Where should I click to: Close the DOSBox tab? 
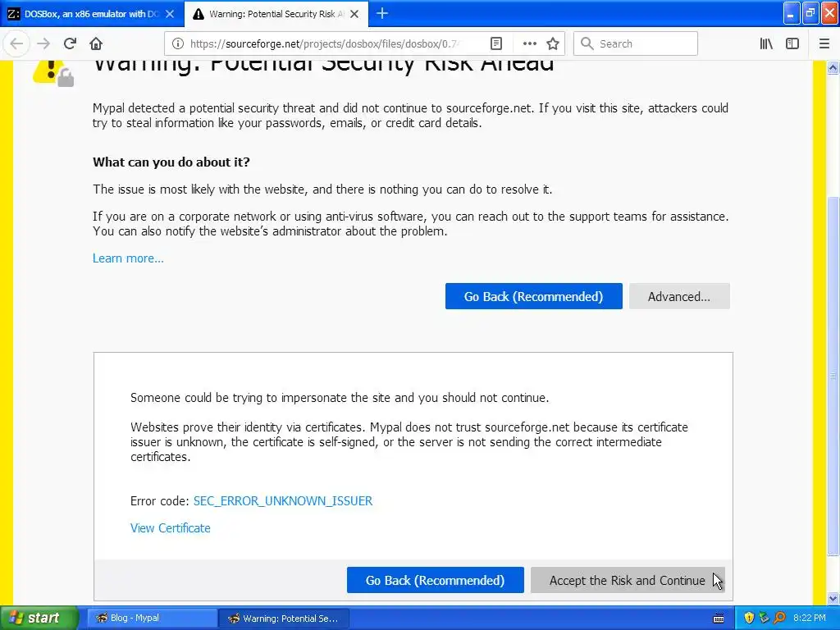(170, 14)
